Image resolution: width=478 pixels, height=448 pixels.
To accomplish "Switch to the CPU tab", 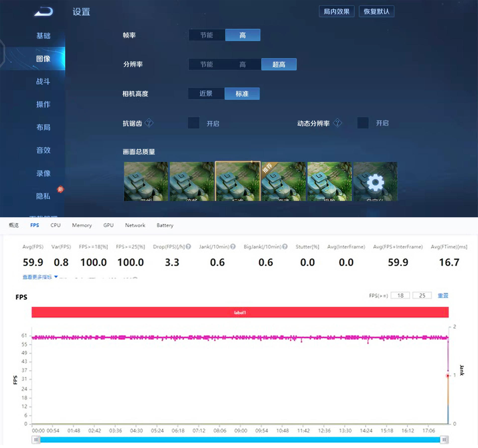I will pyautogui.click(x=55, y=225).
